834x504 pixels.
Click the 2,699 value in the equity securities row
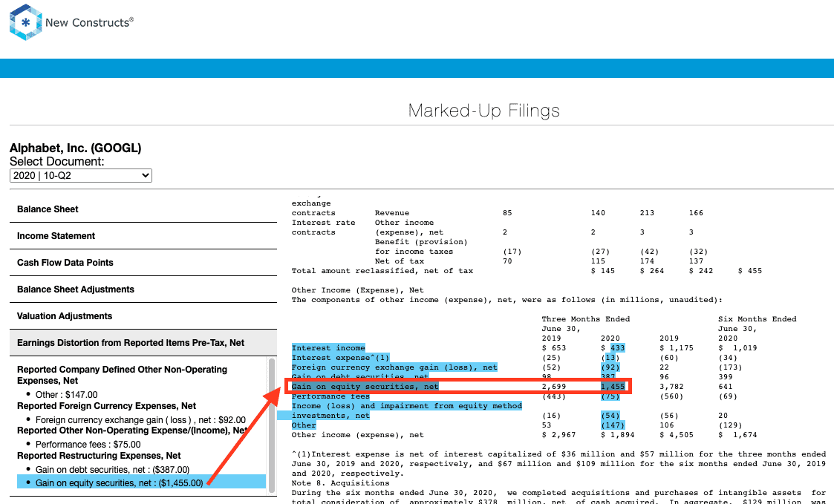coord(554,387)
